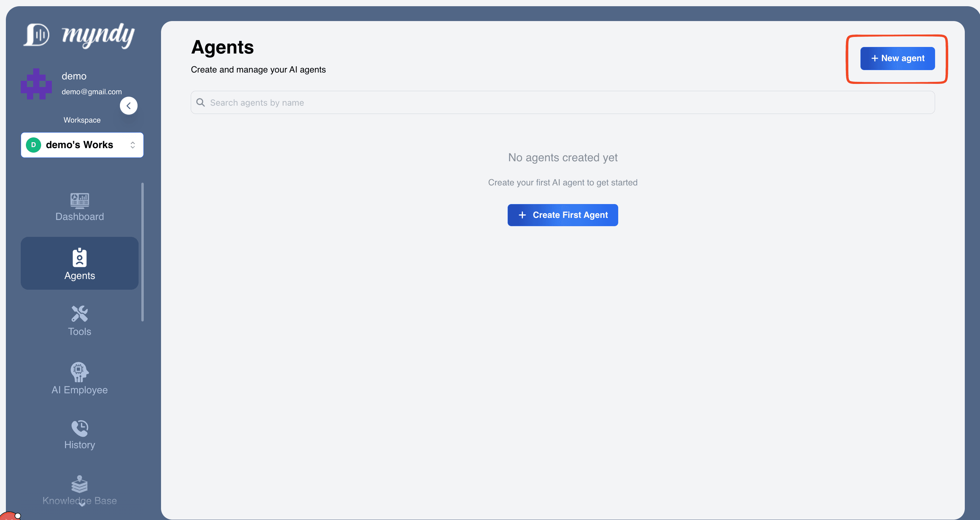Open the demo's Works workspace dropdown
The image size is (980, 520).
coord(82,145)
